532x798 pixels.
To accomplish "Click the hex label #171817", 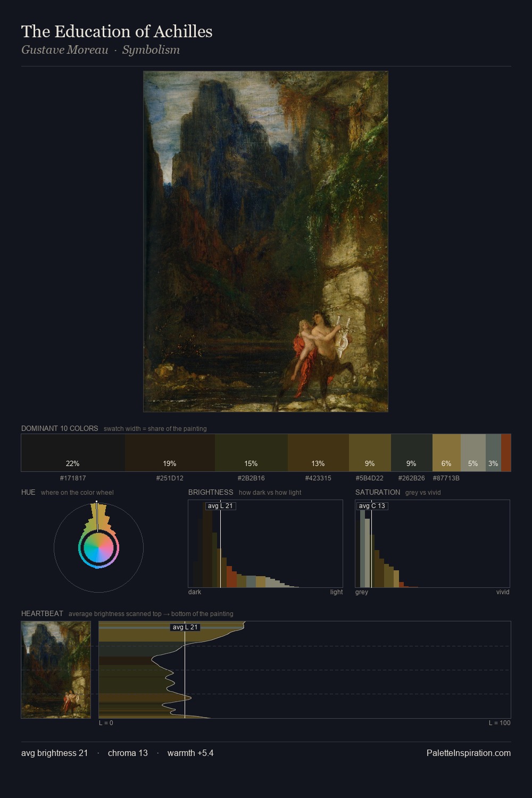I will pos(73,478).
